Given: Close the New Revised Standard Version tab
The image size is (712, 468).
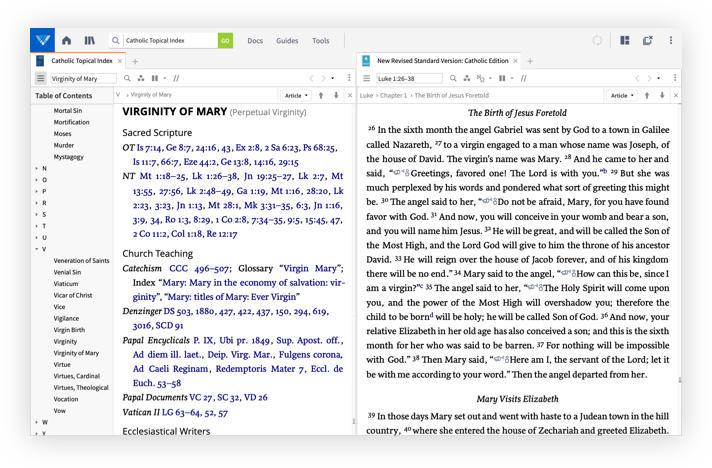Looking at the screenshot, I should click(x=515, y=61).
